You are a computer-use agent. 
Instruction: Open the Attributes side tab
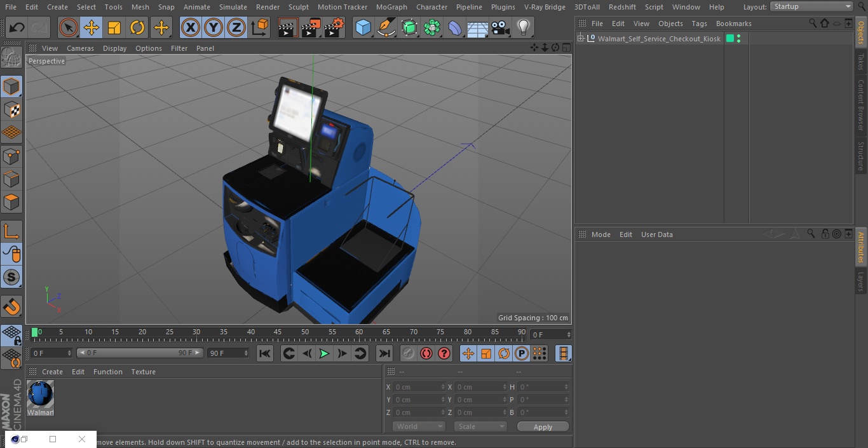pos(861,248)
